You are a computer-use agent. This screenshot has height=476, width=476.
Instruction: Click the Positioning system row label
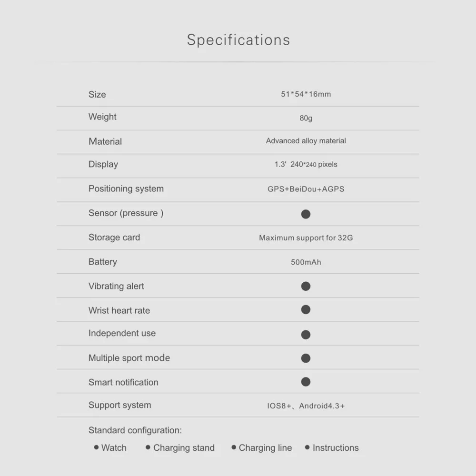[x=126, y=189]
